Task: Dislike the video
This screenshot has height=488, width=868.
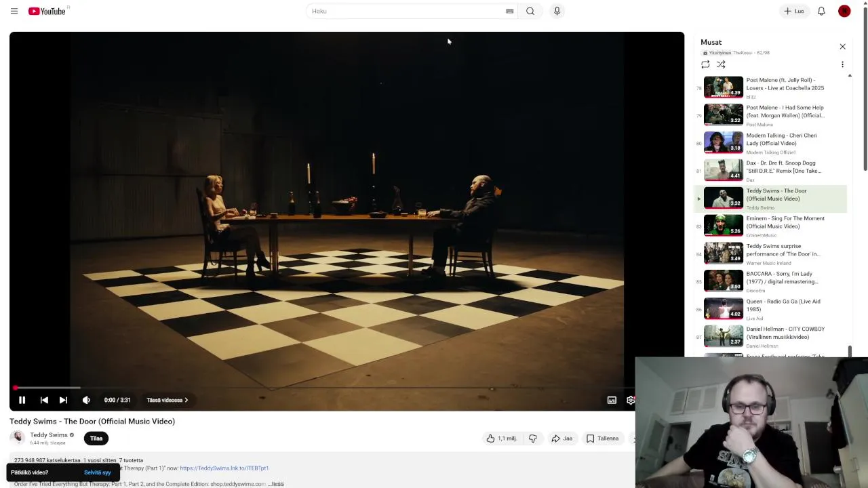Action: click(x=533, y=439)
